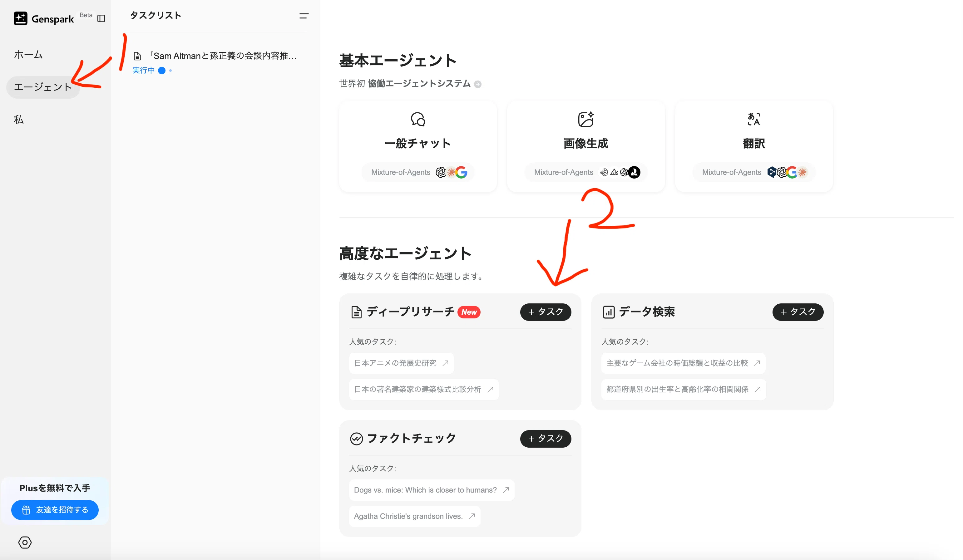Select 主要なゲーム会社の時価総額と収益の比較 task
Image resolution: width=963 pixels, height=560 pixels.
tap(683, 363)
